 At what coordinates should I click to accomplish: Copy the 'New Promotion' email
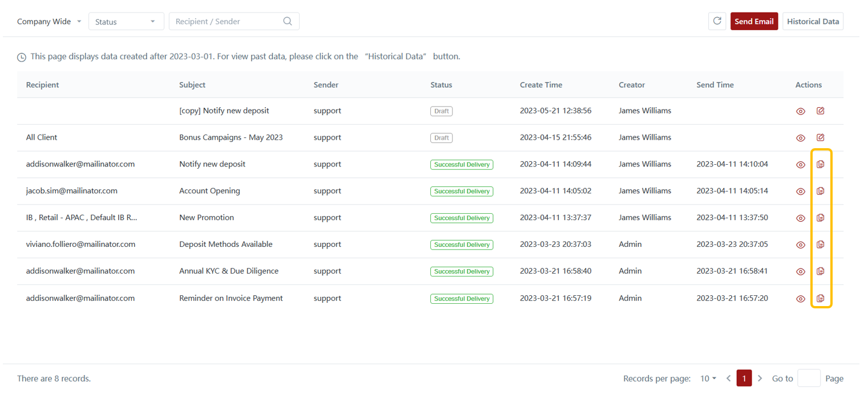pyautogui.click(x=821, y=218)
